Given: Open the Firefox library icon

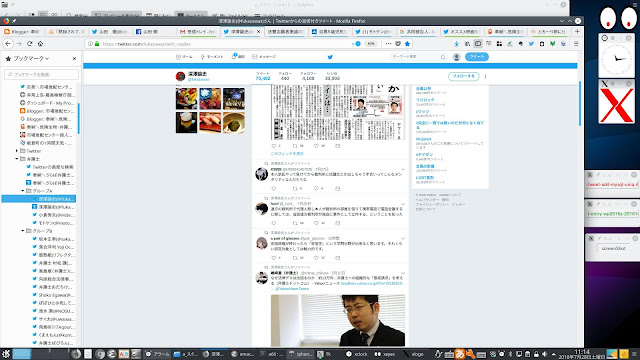Looking at the screenshot, I should [467, 44].
